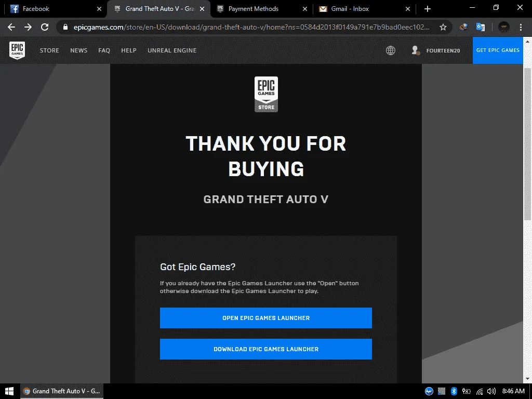Click the "GRAND THEFT AUTO V" title text
This screenshot has width=532, height=399.
(x=265, y=199)
